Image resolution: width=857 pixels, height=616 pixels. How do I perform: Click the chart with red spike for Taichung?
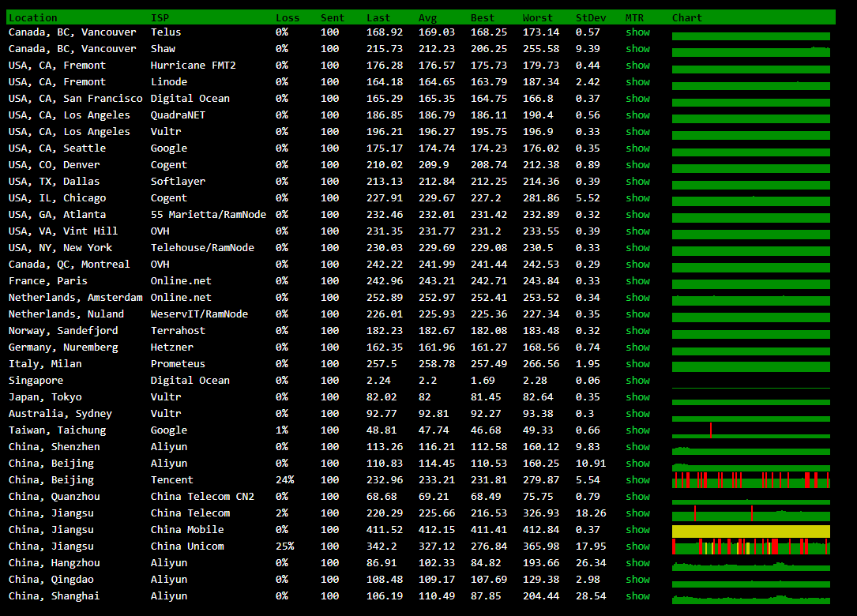point(751,430)
